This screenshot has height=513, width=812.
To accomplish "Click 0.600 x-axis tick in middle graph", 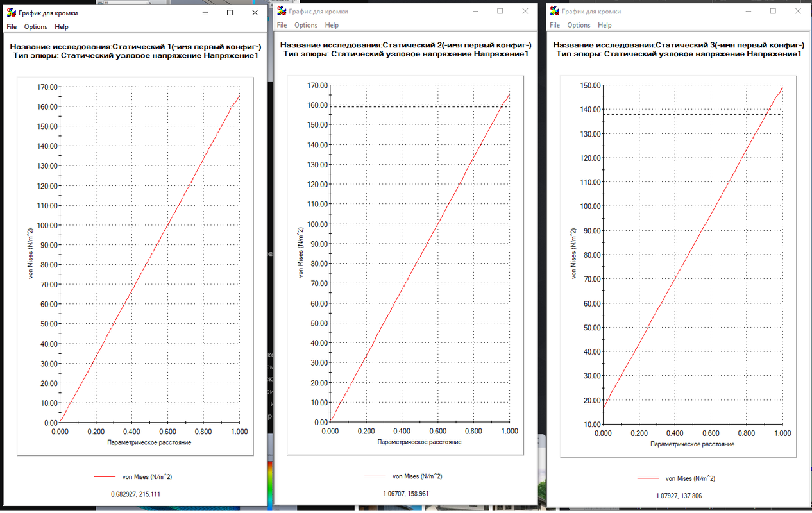I will click(x=437, y=432).
